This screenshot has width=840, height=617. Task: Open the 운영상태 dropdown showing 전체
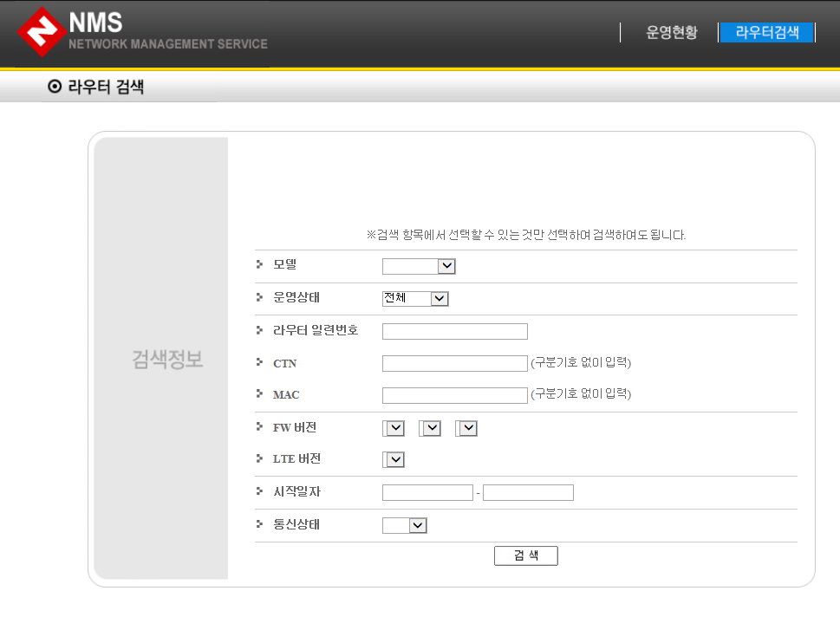[415, 298]
